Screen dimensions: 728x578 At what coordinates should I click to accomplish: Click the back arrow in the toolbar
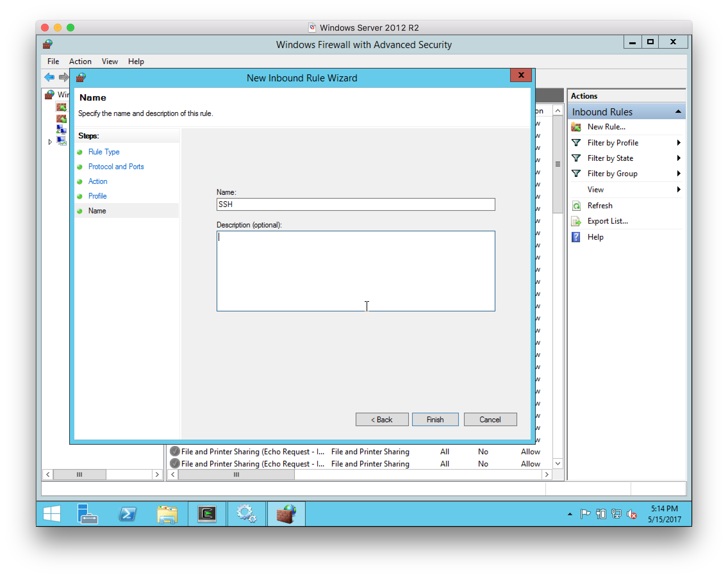tap(49, 77)
